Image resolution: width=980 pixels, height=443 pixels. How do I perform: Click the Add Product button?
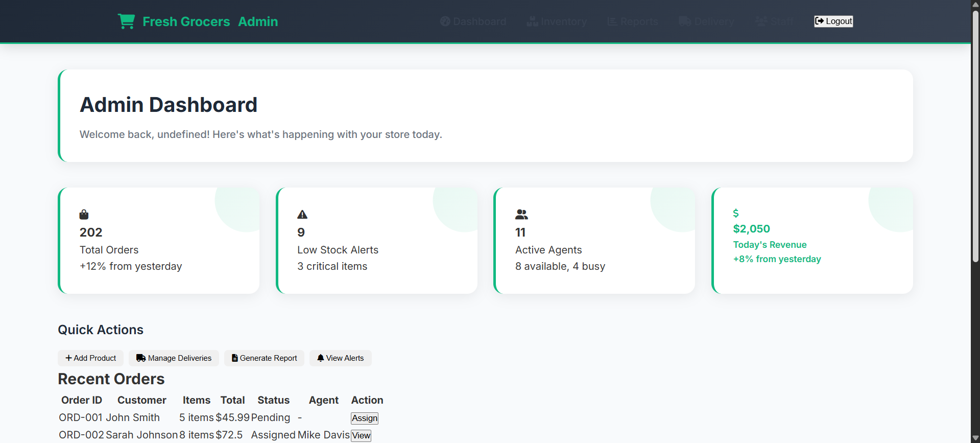coord(90,358)
